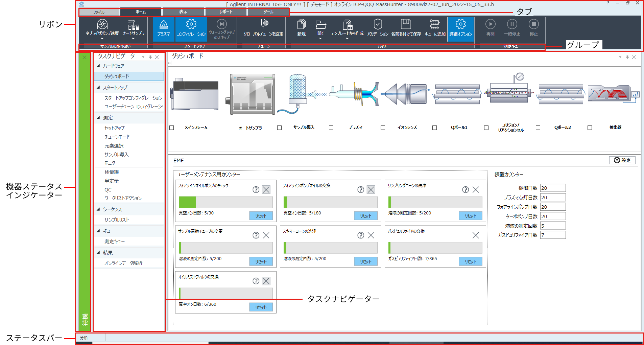The image size is (644, 345).
Task: Collapse the キュー tree section
Action: pyautogui.click(x=98, y=231)
